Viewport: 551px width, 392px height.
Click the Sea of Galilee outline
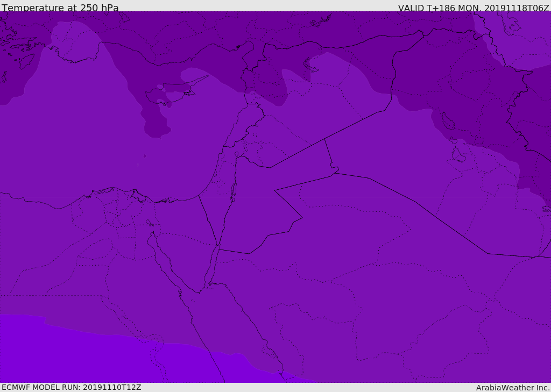(x=237, y=154)
